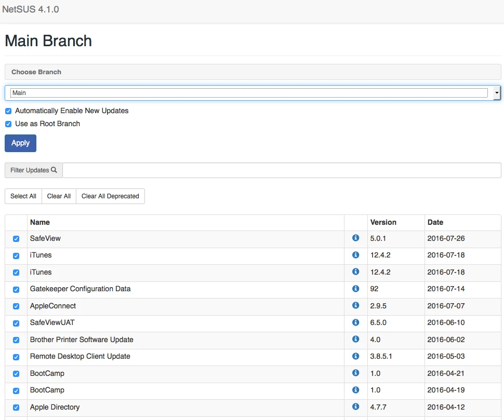
Task: Click the Gatekeeper Configuration Data name
Action: point(81,289)
